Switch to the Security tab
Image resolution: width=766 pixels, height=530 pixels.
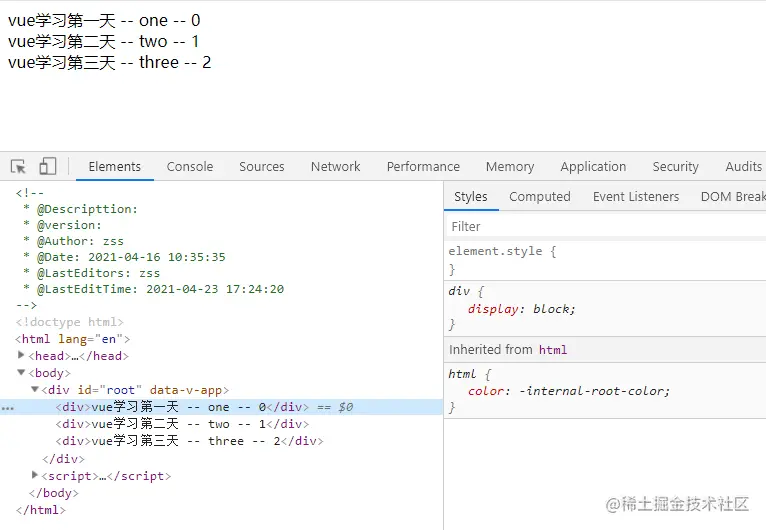coord(675,167)
